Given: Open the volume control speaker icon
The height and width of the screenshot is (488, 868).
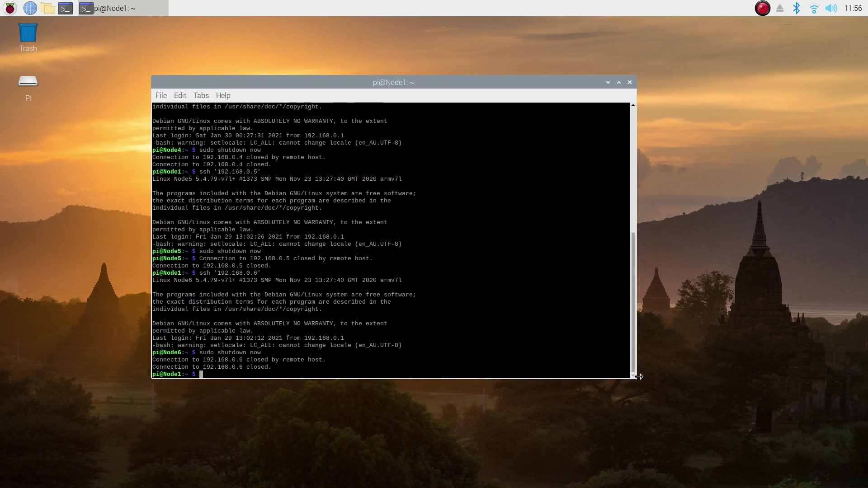Looking at the screenshot, I should tap(831, 8).
